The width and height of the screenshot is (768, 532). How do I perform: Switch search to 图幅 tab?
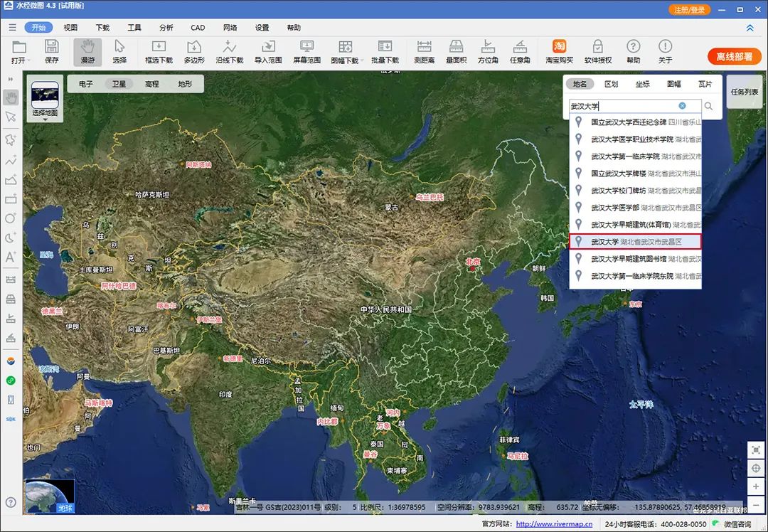[x=674, y=84]
